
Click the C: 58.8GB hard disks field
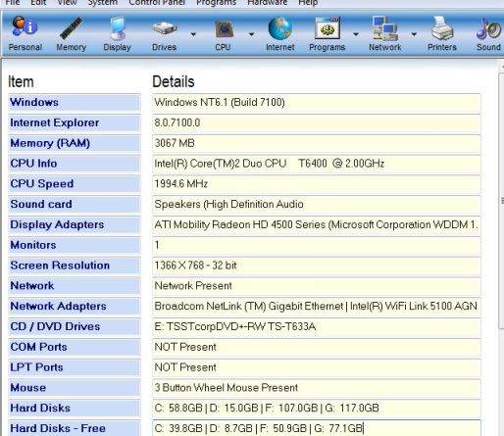tap(317, 409)
